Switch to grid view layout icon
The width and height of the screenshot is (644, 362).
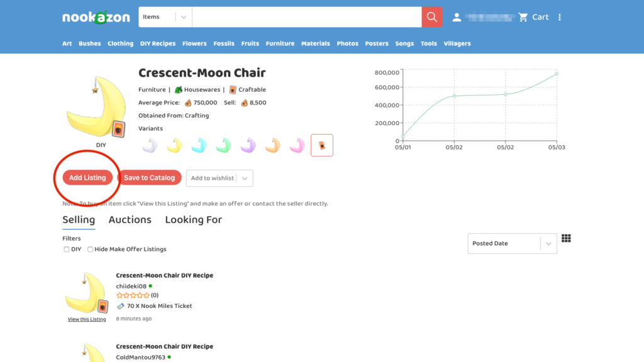(566, 238)
